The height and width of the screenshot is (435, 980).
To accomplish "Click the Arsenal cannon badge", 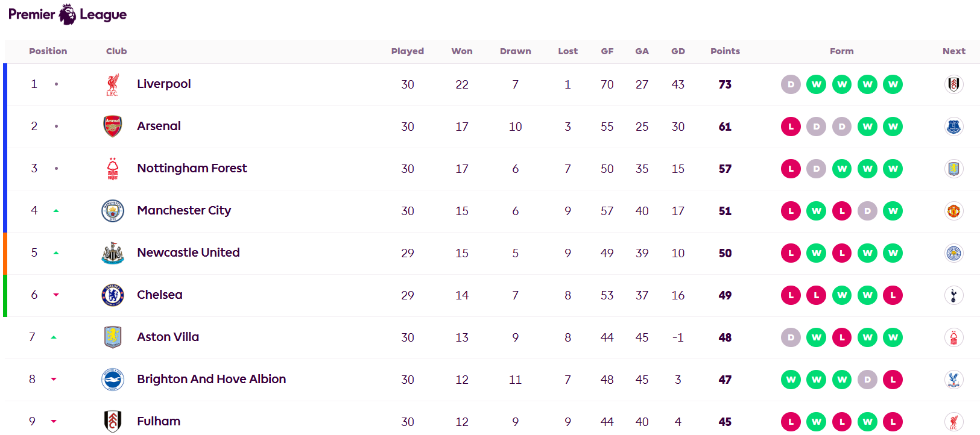I will coord(113,127).
